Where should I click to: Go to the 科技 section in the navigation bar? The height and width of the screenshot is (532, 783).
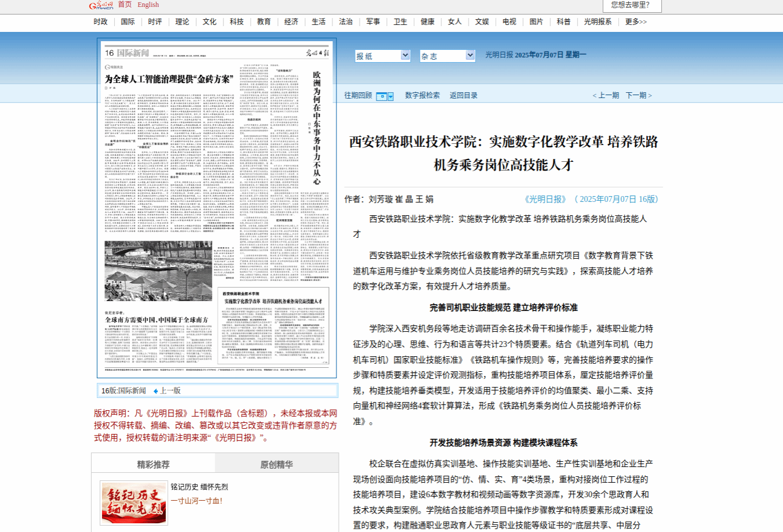tap(237, 22)
